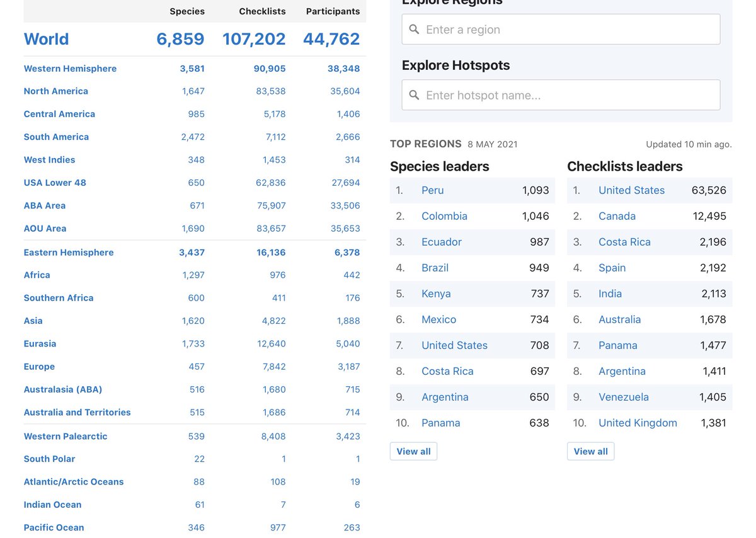Open Pacific Ocean region
The image size is (756, 538).
click(54, 528)
